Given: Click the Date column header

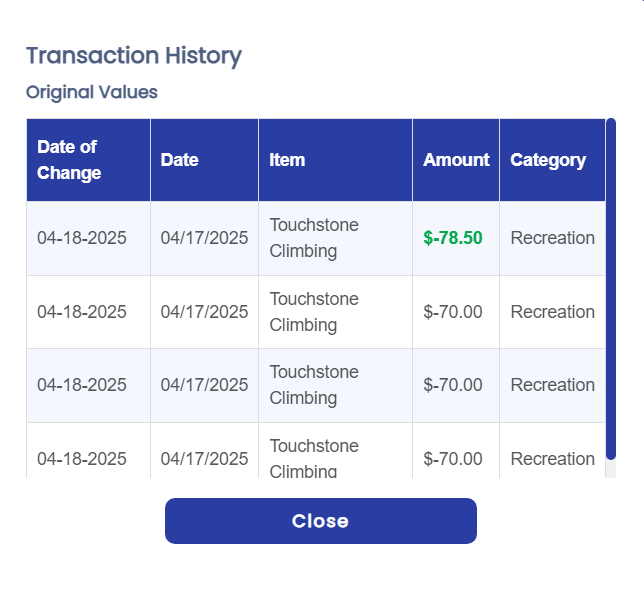Looking at the screenshot, I should [x=180, y=160].
